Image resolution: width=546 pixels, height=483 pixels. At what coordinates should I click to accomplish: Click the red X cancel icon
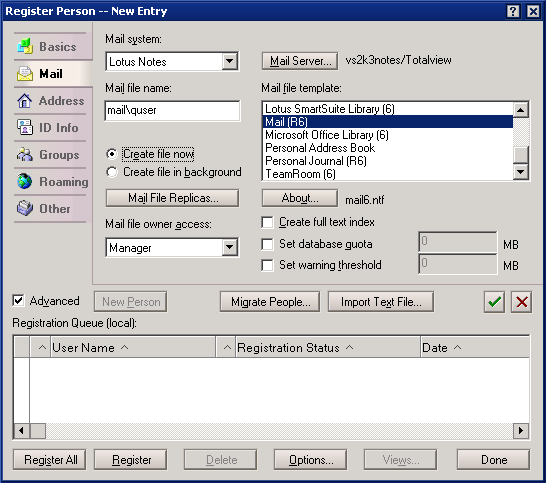click(x=522, y=302)
